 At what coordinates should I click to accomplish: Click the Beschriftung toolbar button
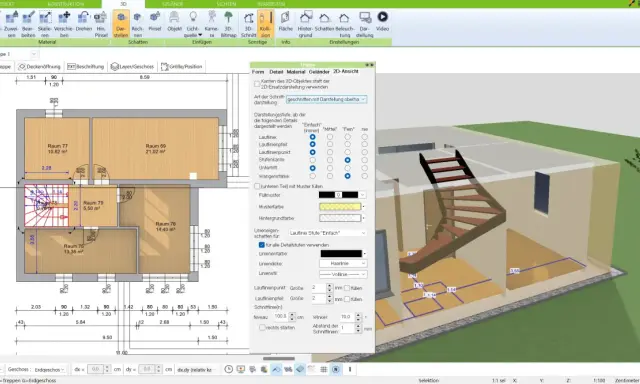(86, 67)
